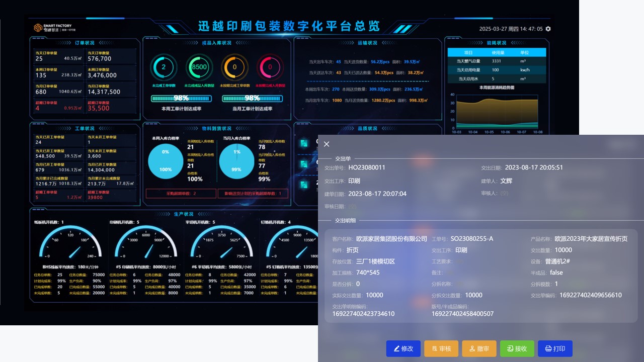644x362 pixels.
Task: Click the 本周入库合格率 pie chart
Action: point(166,160)
